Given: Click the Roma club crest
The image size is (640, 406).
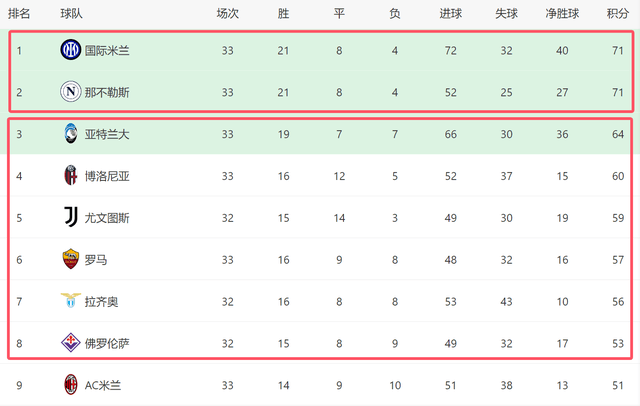Looking at the screenshot, I should coord(70,259).
